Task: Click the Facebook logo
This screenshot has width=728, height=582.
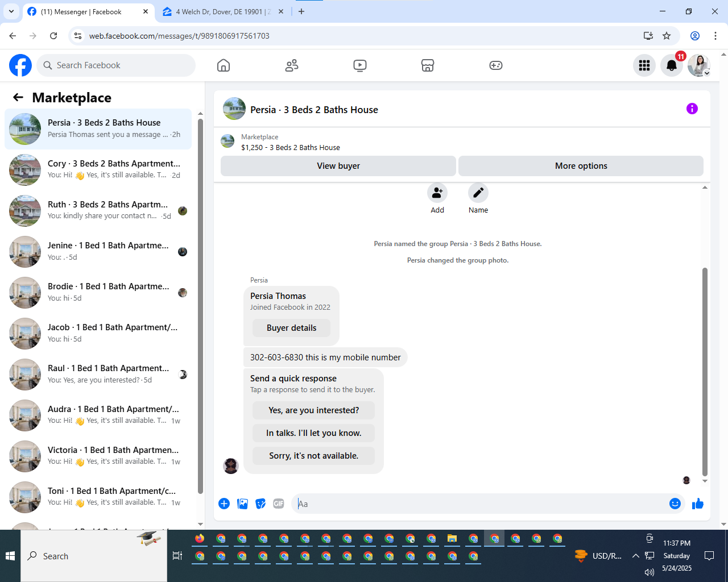Action: point(20,65)
